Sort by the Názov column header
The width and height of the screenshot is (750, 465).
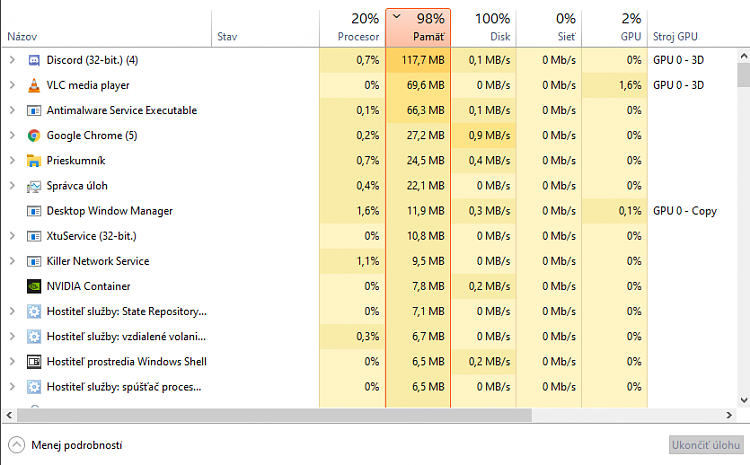coord(106,28)
